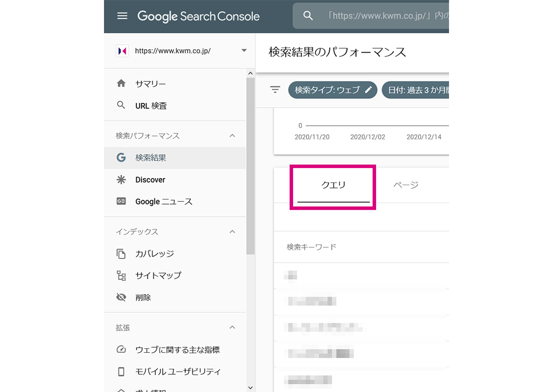Open Discover in the sidebar

pos(175,180)
